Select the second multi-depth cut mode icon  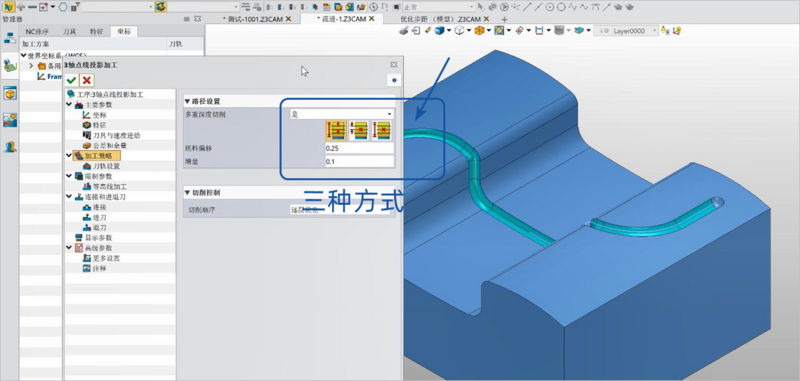[359, 131]
